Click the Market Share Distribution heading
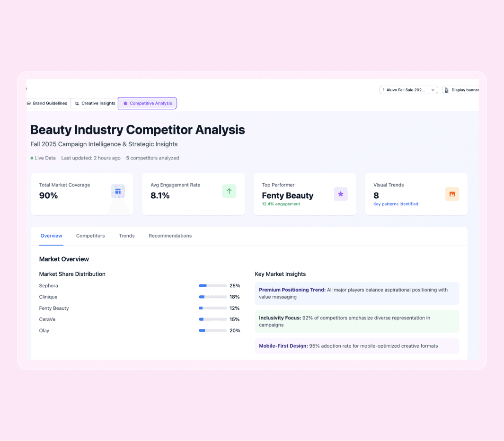Screen dimensions: 504x441 tap(72, 274)
